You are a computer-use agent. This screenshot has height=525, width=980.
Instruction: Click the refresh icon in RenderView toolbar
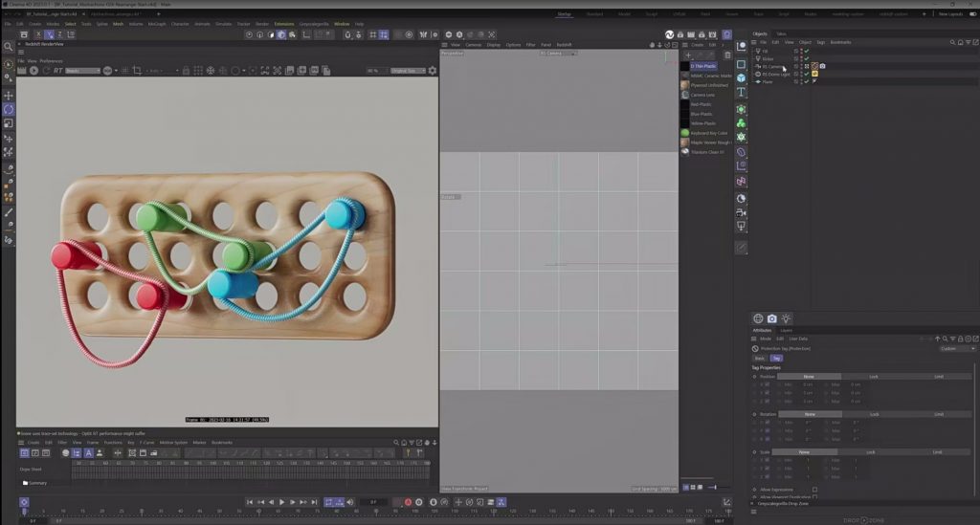point(46,71)
